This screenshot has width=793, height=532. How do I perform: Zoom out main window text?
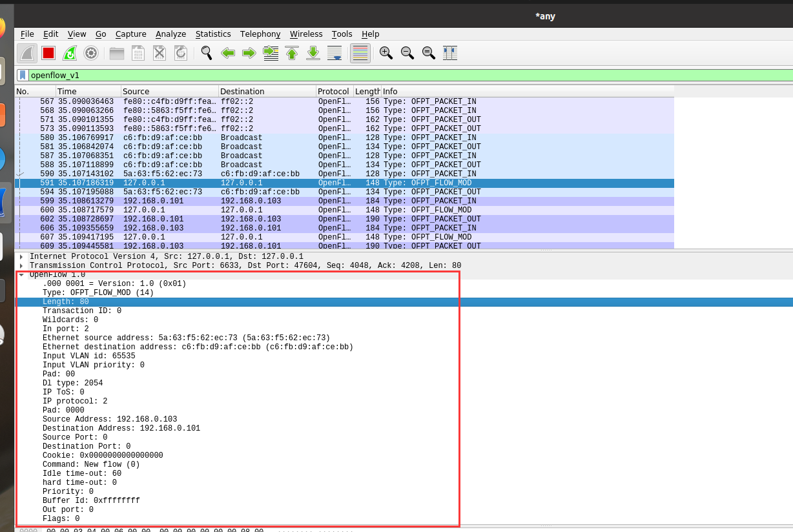click(407, 53)
